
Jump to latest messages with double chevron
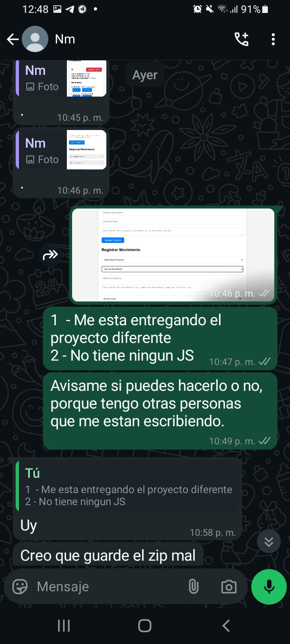click(269, 542)
